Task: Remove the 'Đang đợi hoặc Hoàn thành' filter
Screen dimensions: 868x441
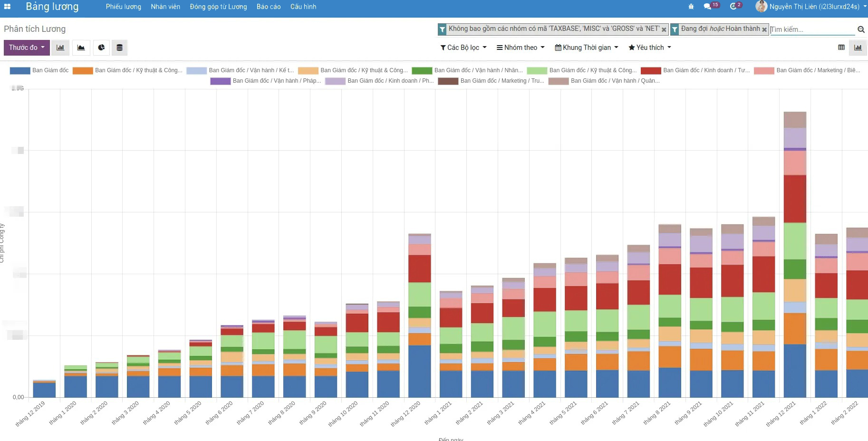Action: click(764, 29)
